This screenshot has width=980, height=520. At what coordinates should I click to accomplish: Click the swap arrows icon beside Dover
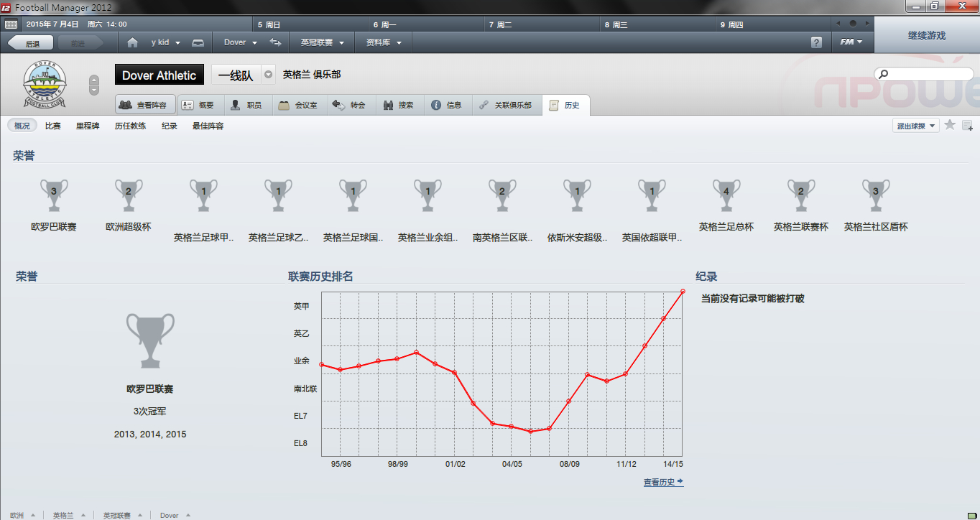tap(275, 42)
